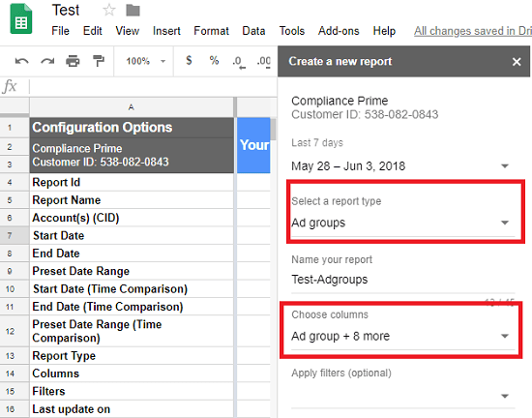Undo the last action
The width and height of the screenshot is (532, 418).
(21, 61)
